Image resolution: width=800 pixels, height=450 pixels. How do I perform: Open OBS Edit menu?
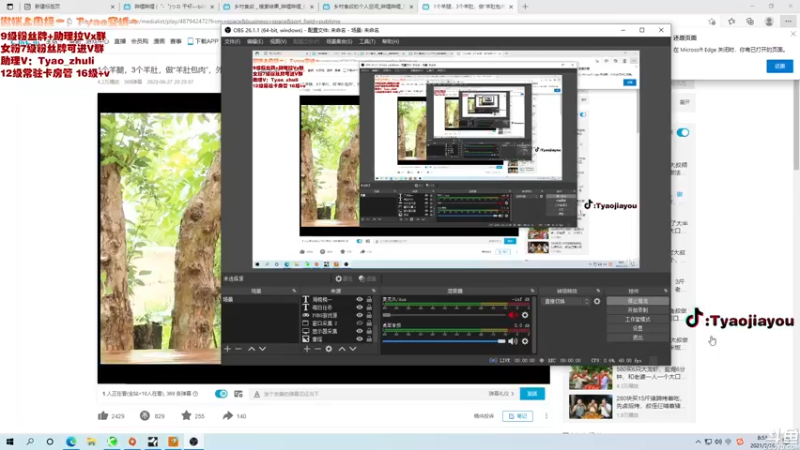click(x=255, y=41)
